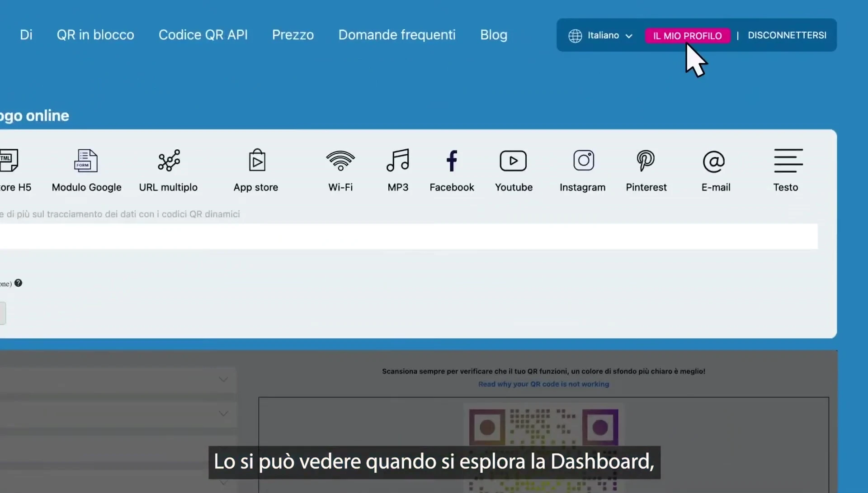Expand the first left panel section
868x493 pixels.
pos(223,379)
